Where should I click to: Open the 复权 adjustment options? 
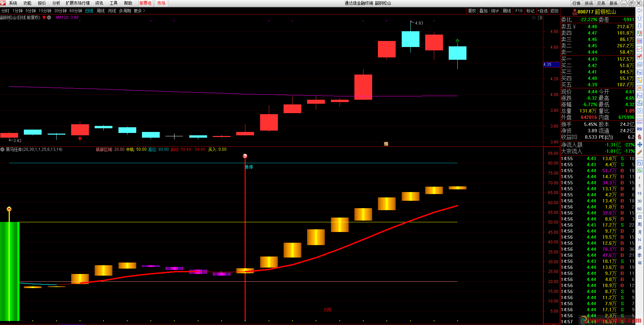(472, 11)
